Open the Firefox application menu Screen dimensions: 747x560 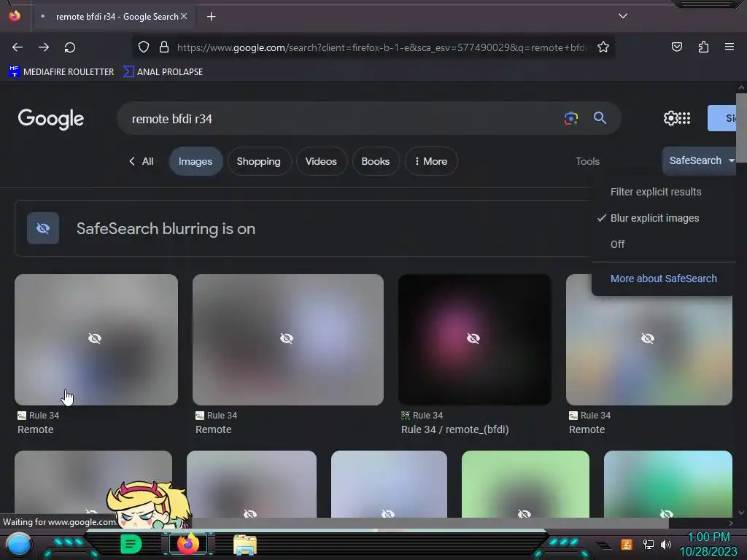point(729,47)
